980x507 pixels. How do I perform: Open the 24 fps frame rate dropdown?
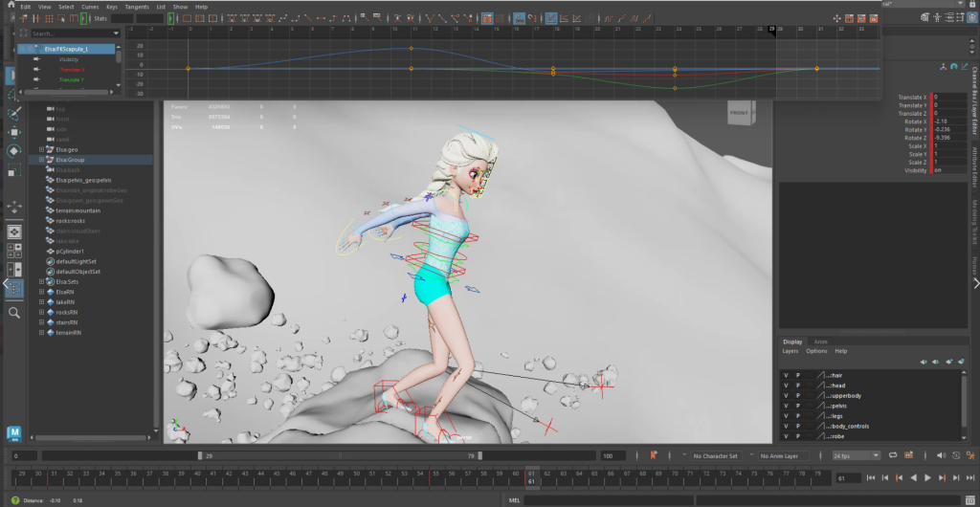[x=857, y=455]
